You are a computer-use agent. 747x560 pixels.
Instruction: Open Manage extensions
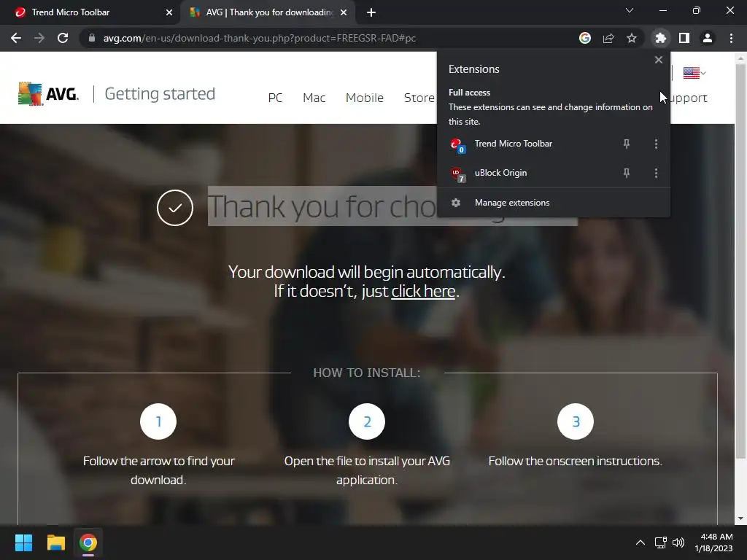(554, 203)
